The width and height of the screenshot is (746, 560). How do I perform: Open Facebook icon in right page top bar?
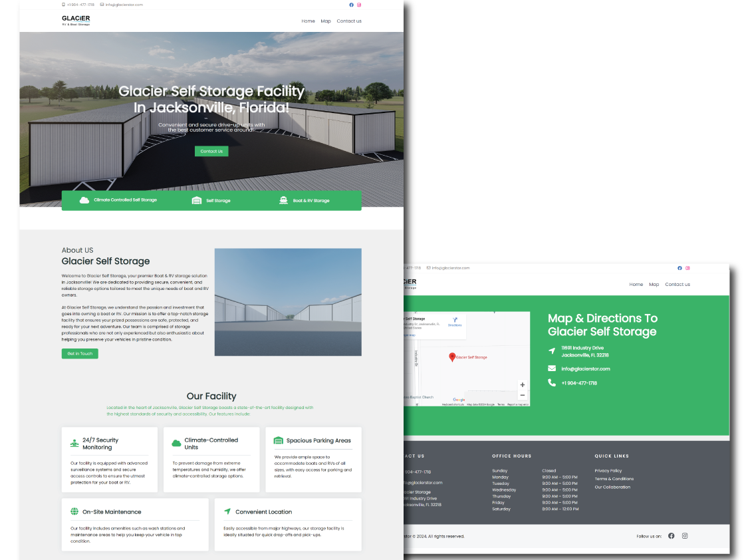coord(680,268)
